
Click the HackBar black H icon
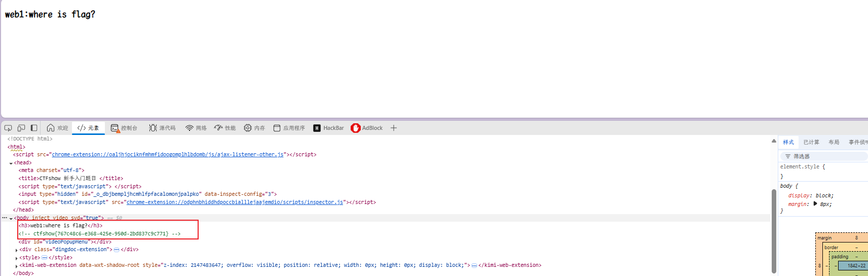pyautogui.click(x=317, y=128)
